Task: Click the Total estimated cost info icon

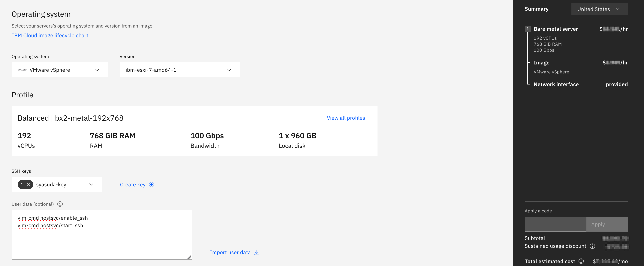Action: point(581,261)
